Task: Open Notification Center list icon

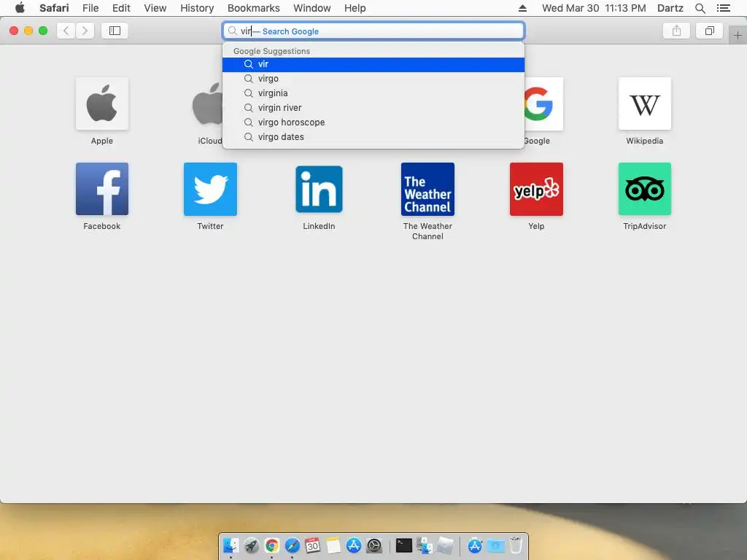Action: pos(723,8)
